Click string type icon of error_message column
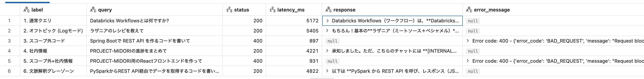 click(469, 10)
